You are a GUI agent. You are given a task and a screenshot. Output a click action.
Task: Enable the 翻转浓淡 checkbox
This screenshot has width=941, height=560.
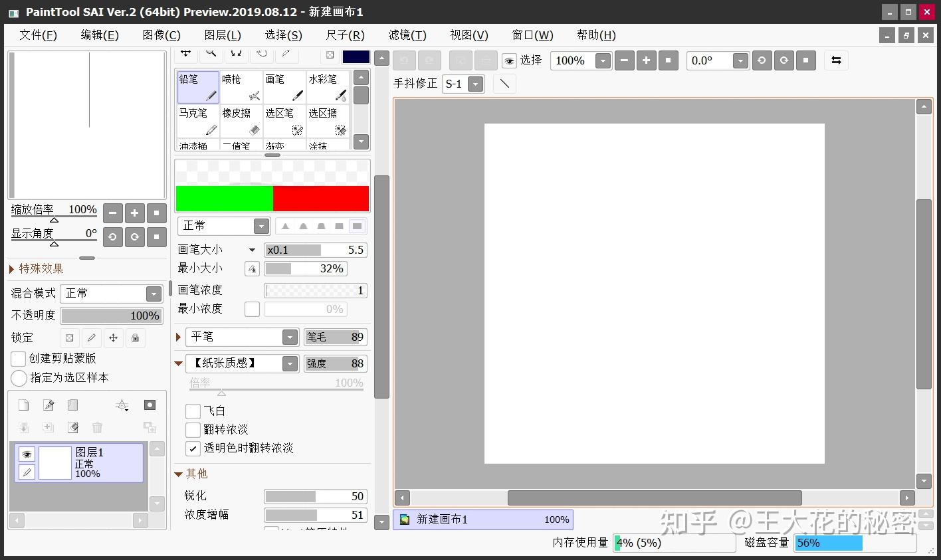(193, 429)
